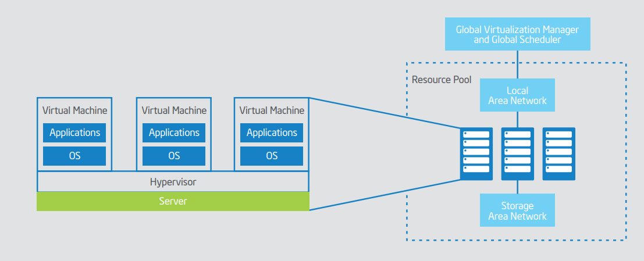Click the rightmost server rack icon

pos(559,154)
